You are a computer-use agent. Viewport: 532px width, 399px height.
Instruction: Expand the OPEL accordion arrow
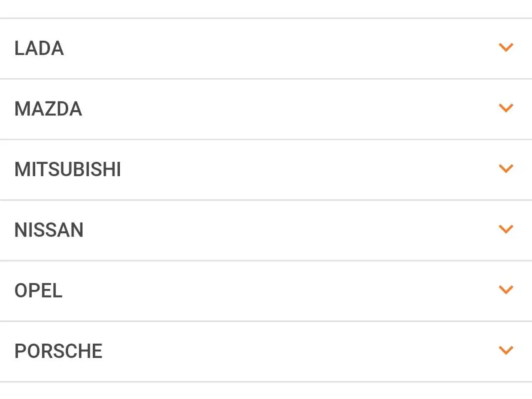[506, 290]
